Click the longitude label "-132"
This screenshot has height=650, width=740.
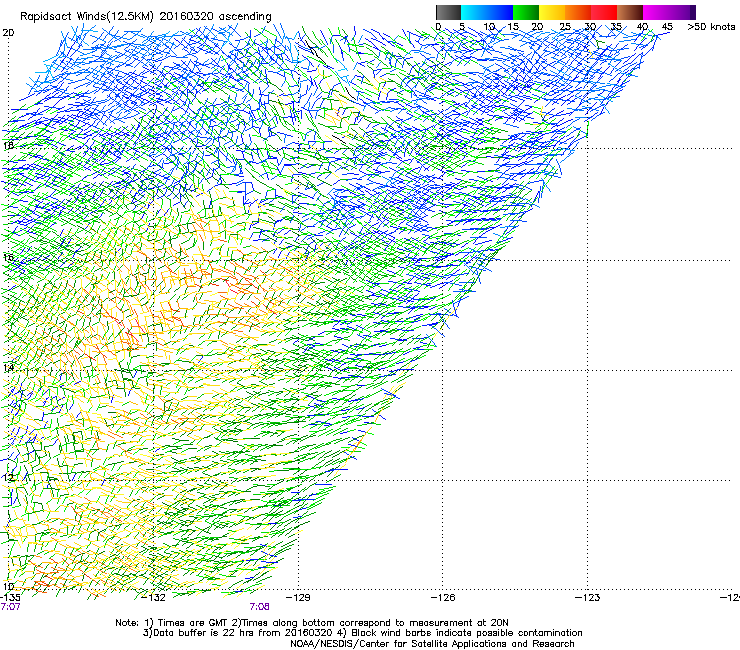(x=154, y=597)
